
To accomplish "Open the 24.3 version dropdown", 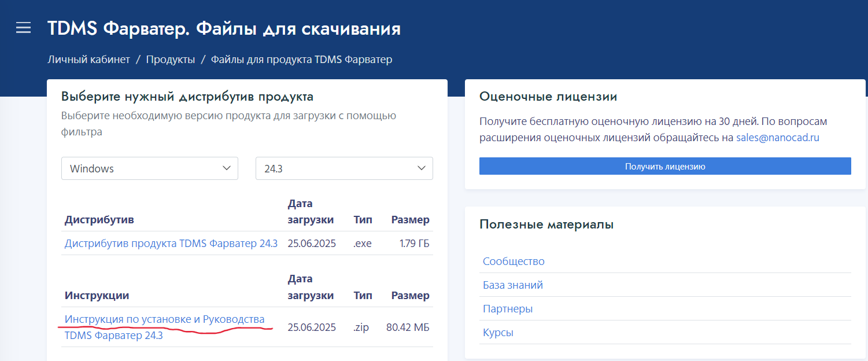I will [344, 168].
